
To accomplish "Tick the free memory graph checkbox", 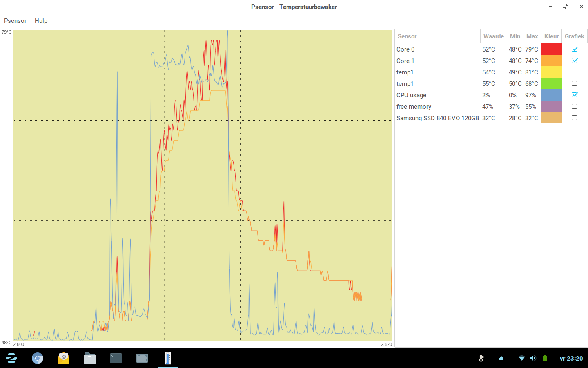I will [575, 106].
